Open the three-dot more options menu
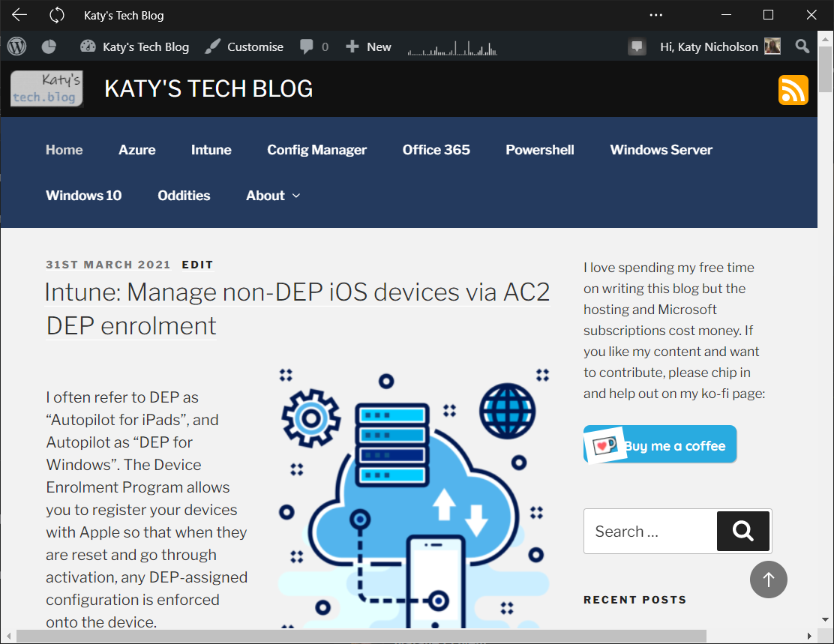 pyautogui.click(x=656, y=15)
